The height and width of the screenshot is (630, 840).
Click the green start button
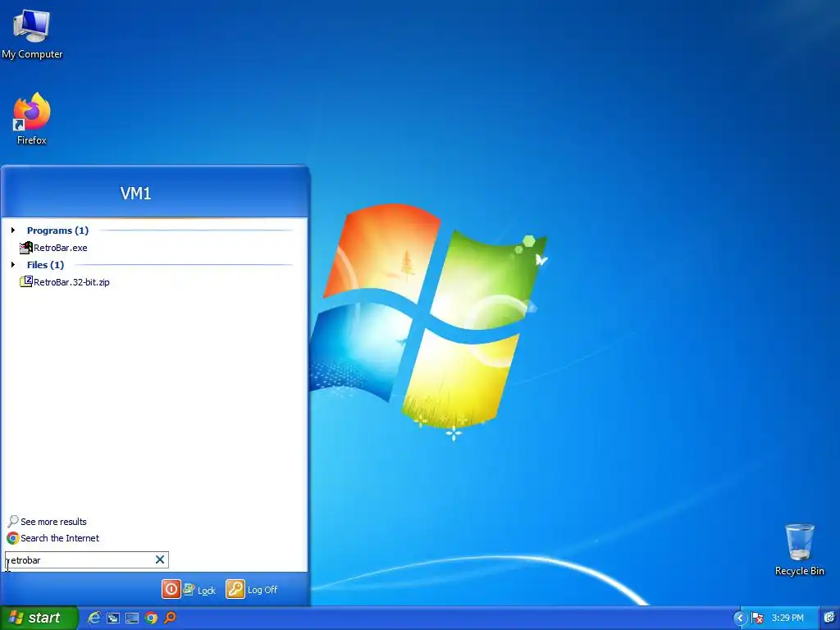39,618
